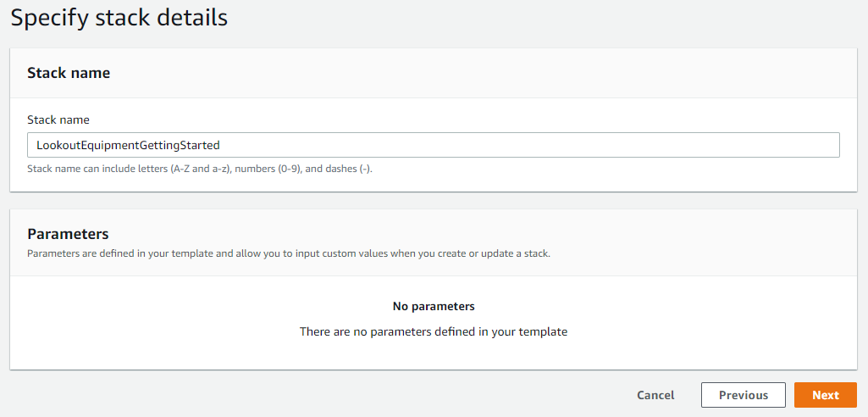This screenshot has height=417, width=868.
Task: Focus the Stack name input field
Action: [434, 145]
